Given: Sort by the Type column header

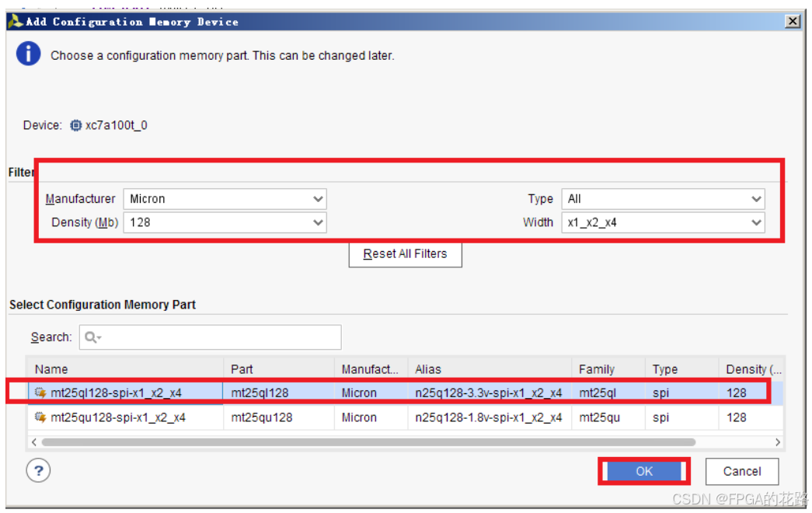Looking at the screenshot, I should click(x=681, y=369).
